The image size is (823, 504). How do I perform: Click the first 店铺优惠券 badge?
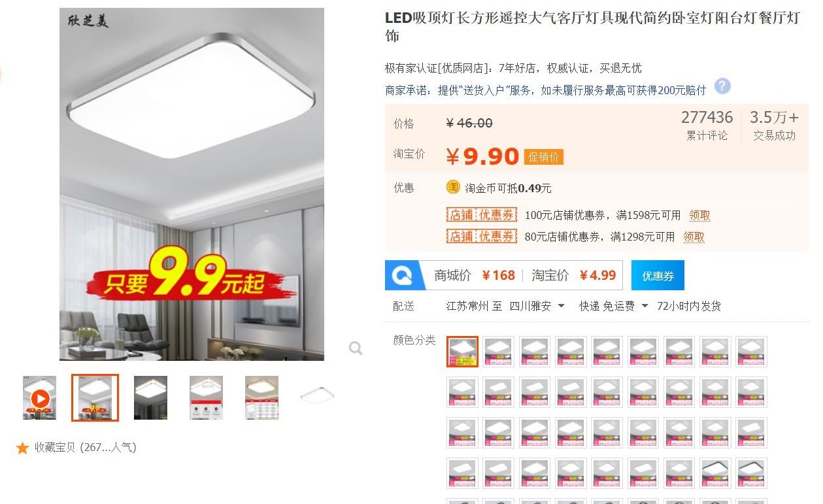pos(482,215)
